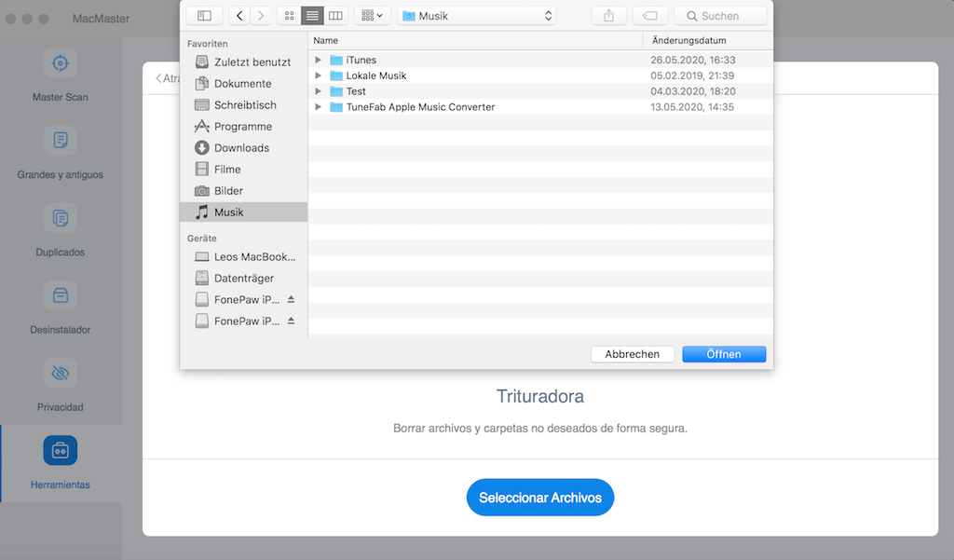Expand the iTunes folder
954x560 pixels.
(318, 60)
